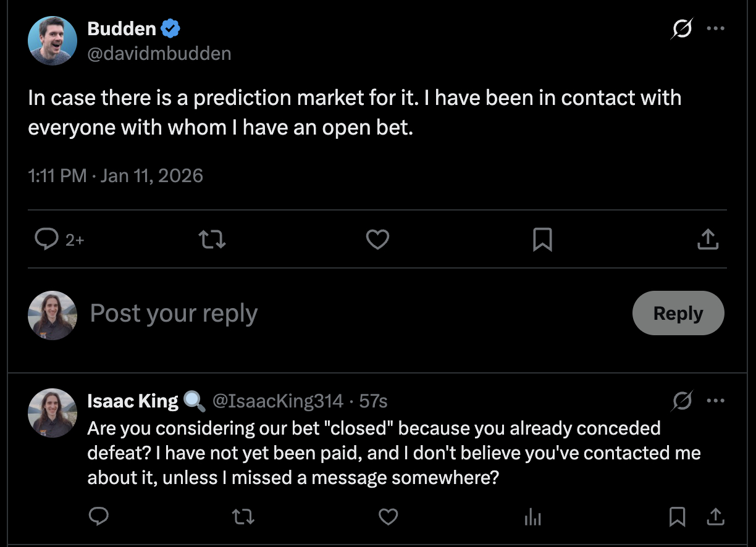Like Isaac King's reply

tap(388, 516)
